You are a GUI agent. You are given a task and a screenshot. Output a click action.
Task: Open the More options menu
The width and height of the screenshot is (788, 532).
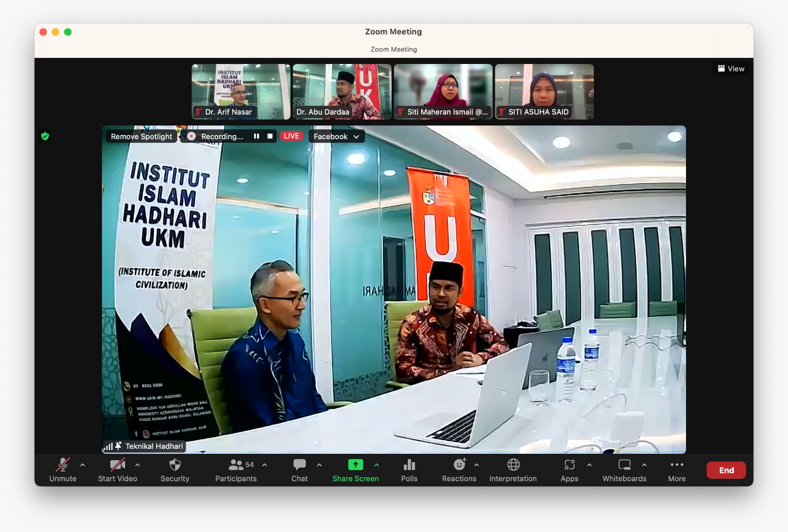click(x=677, y=470)
